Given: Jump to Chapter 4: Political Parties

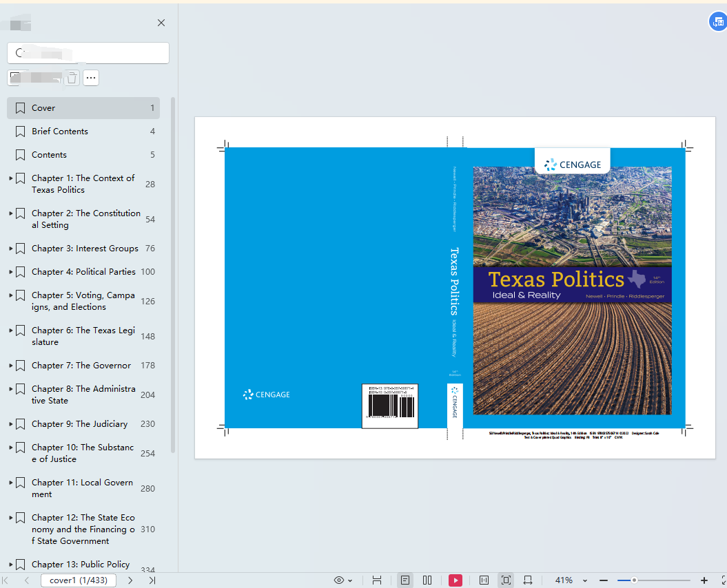Looking at the screenshot, I should click(83, 272).
